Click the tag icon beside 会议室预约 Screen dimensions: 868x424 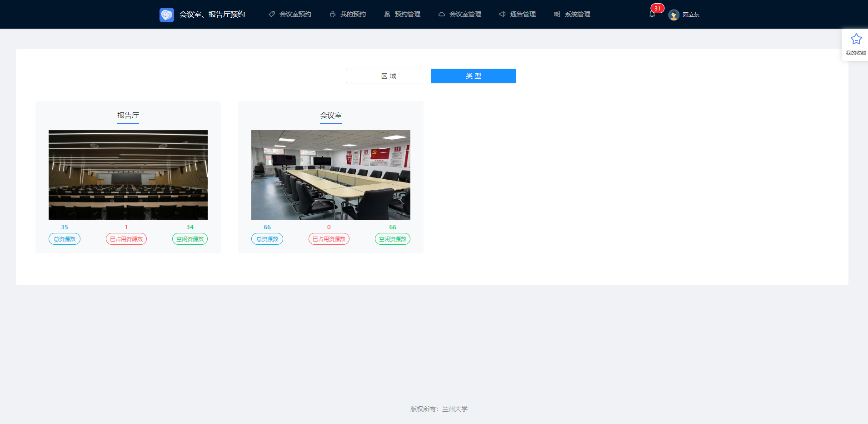point(272,15)
